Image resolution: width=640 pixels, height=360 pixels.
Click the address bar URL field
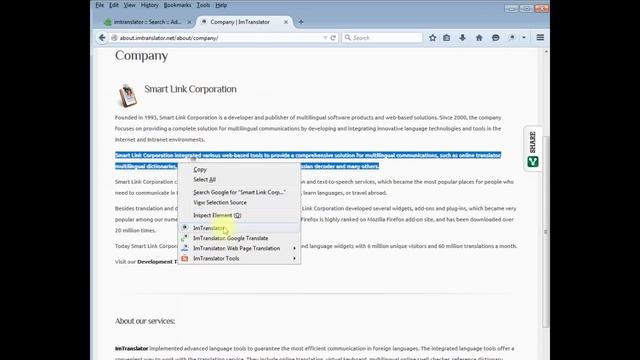click(220, 38)
